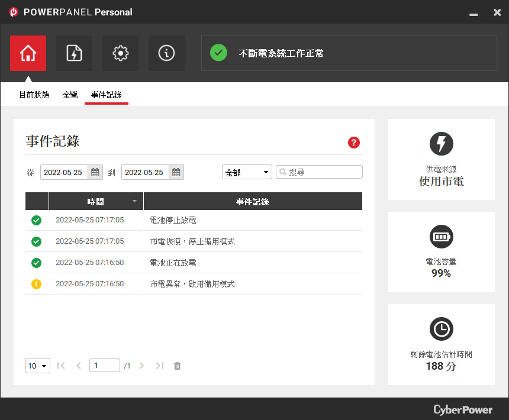Open the information icon
509x420 pixels.
pos(166,53)
